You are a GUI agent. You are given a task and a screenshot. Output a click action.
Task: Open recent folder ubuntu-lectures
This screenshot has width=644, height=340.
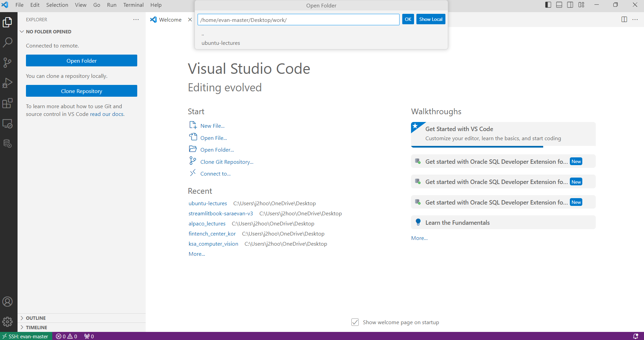click(x=208, y=203)
